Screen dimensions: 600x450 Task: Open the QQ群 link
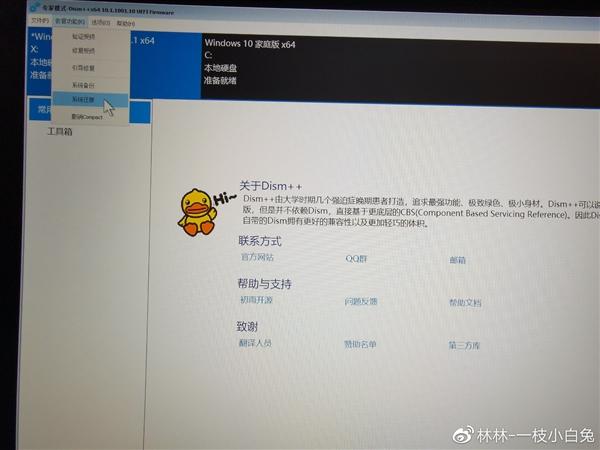click(x=356, y=259)
